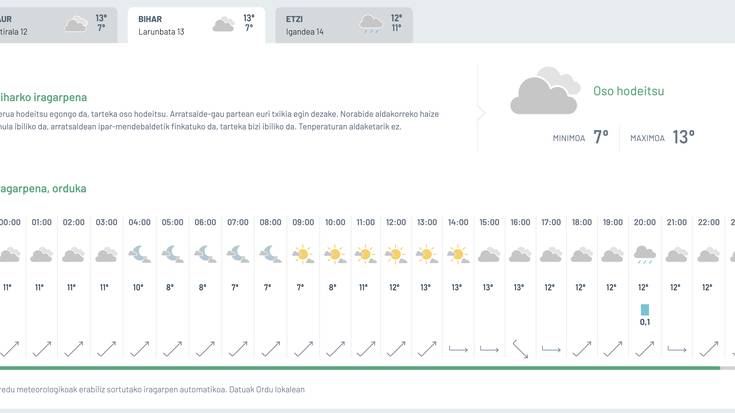Screen dimensions: 735x413
Task: Click the 10:00 sun and cloud icon
Action: (335, 255)
